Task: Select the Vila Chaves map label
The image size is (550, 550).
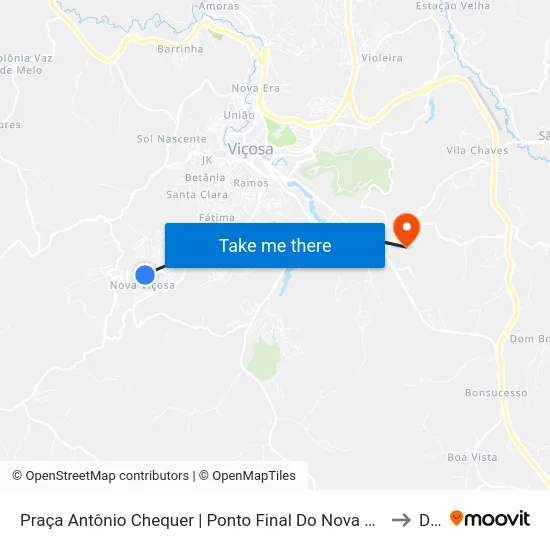Action: pyautogui.click(x=477, y=150)
